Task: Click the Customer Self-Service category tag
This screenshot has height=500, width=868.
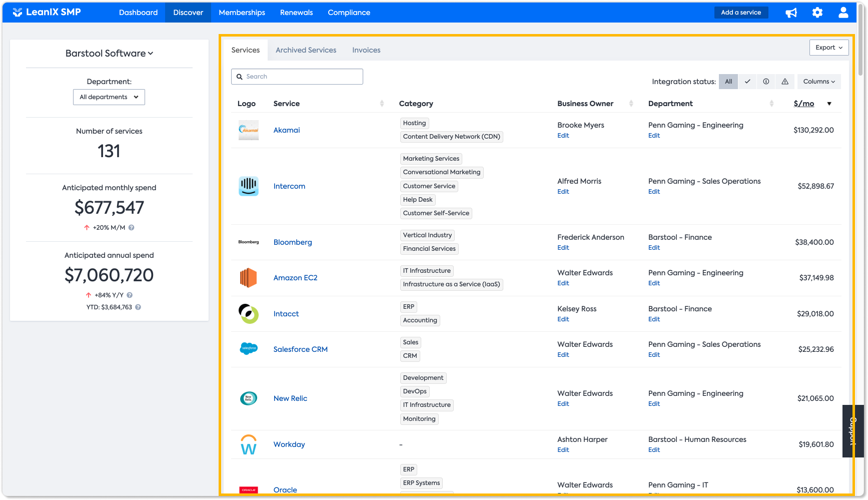Action: (436, 213)
